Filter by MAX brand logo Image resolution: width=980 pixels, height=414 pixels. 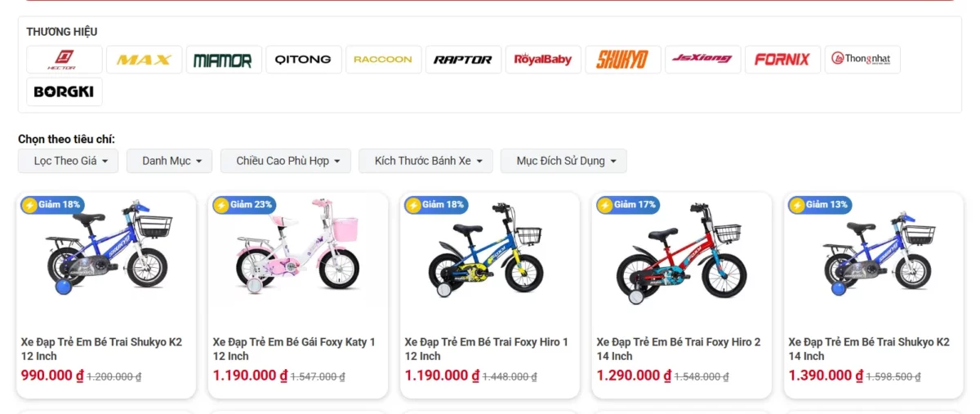tap(144, 60)
